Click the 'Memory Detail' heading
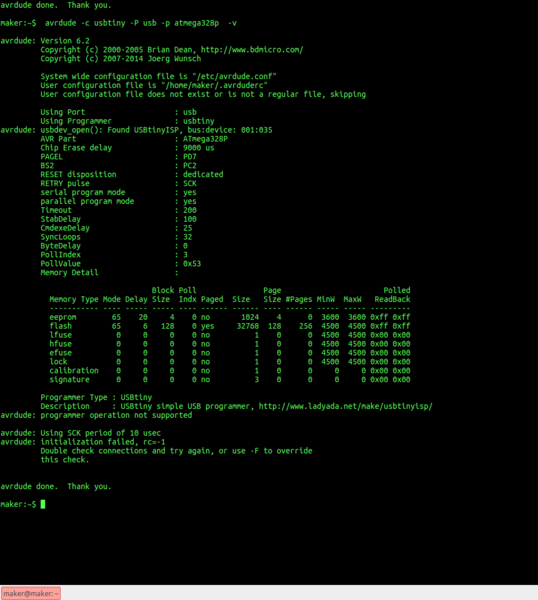538x600 pixels. point(69,272)
